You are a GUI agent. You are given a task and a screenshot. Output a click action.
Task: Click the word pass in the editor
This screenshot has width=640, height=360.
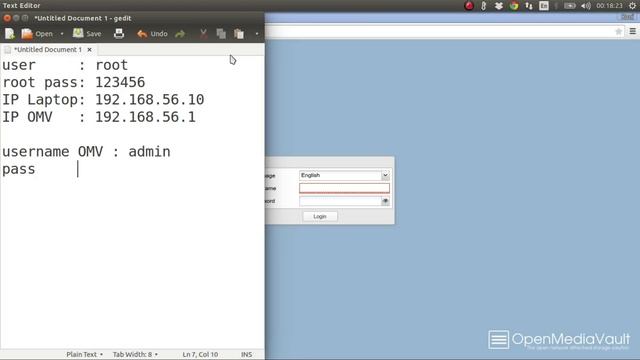(x=19, y=169)
